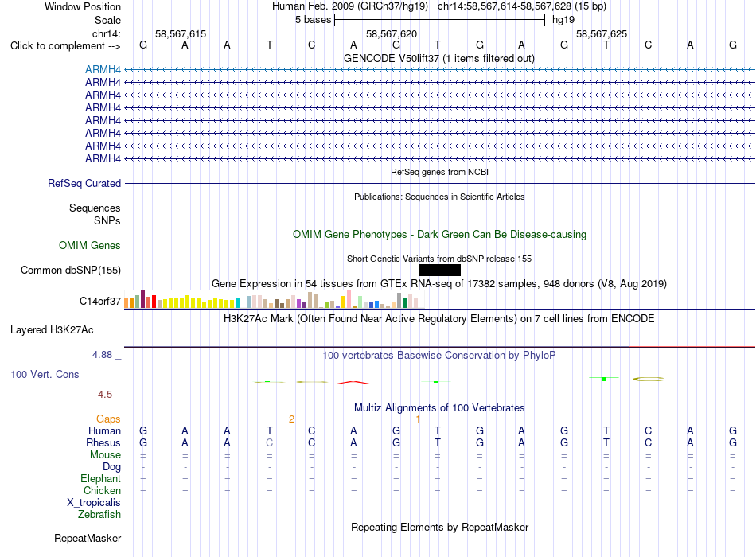Select the Human alignment row label
Screen dimensions: 756x557
pyautogui.click(x=104, y=431)
